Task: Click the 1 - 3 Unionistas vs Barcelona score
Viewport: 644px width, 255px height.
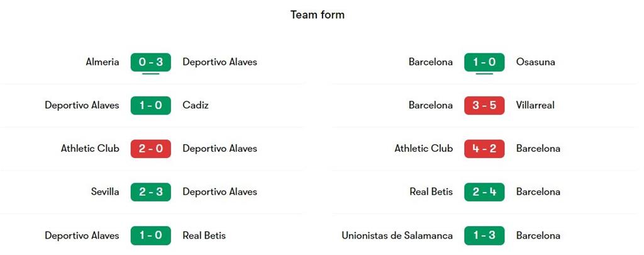Action: (484, 235)
